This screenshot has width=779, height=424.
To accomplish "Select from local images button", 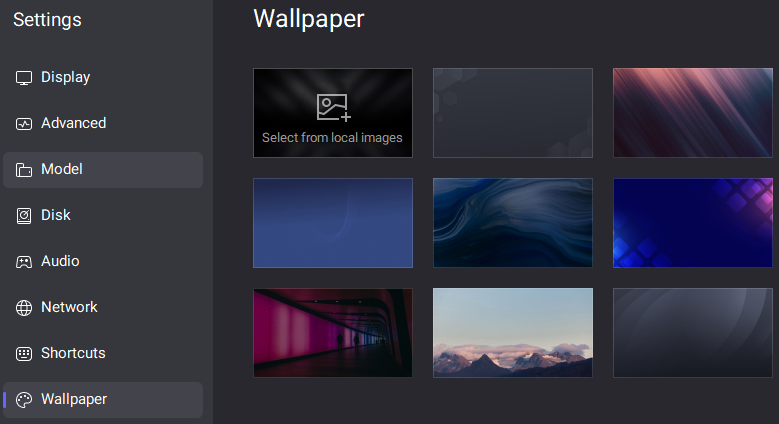I will tap(333, 113).
